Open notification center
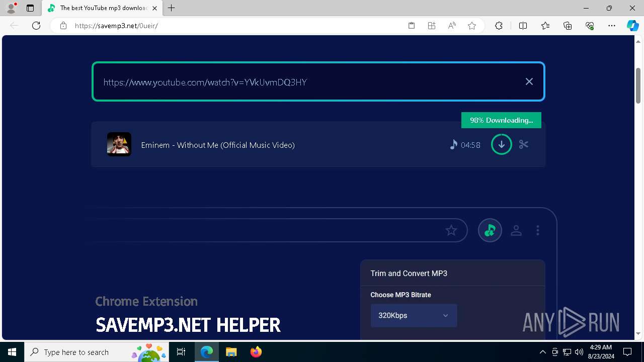Screen dimensions: 644x362 point(627,352)
